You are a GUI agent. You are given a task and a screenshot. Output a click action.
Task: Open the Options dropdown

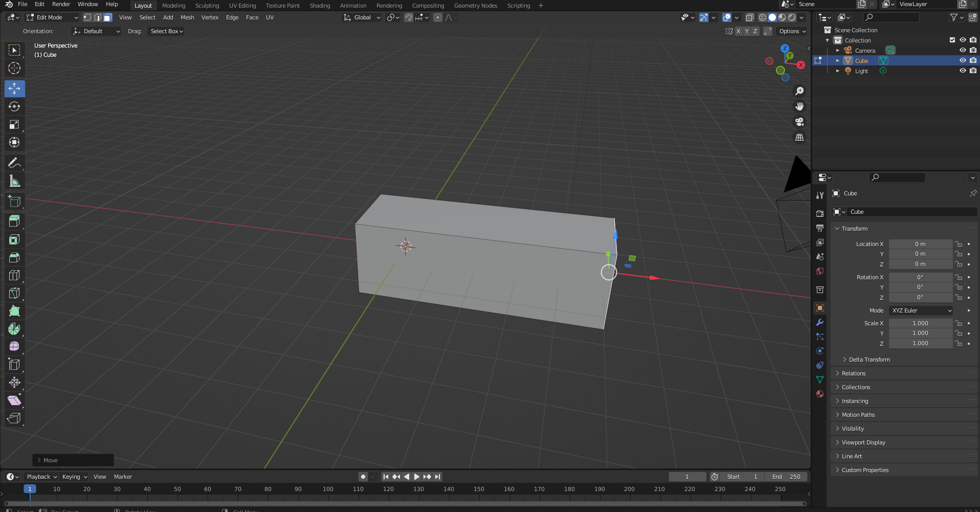[x=792, y=31]
